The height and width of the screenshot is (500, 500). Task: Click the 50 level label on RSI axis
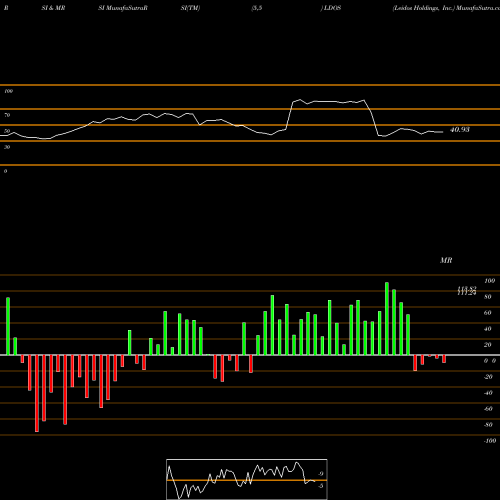7,131
